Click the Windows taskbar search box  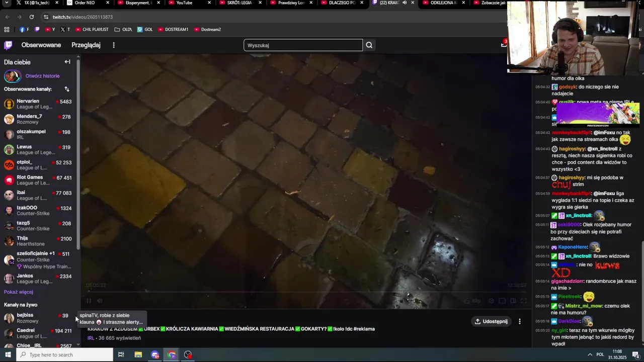(x=64, y=354)
